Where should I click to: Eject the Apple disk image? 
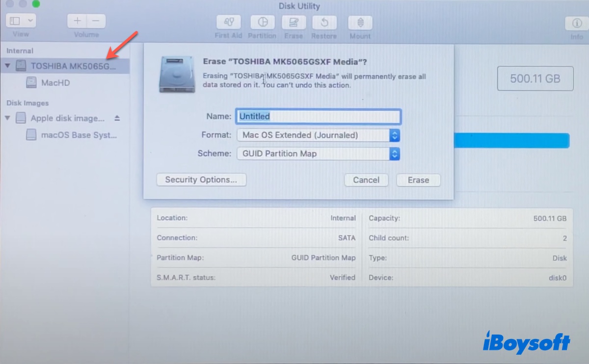(117, 118)
